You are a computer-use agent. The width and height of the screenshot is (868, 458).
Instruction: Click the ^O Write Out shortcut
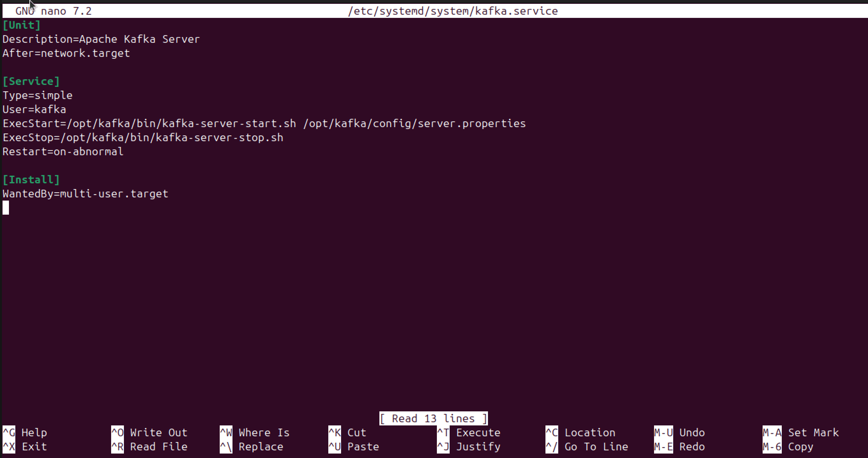pyautogui.click(x=149, y=432)
